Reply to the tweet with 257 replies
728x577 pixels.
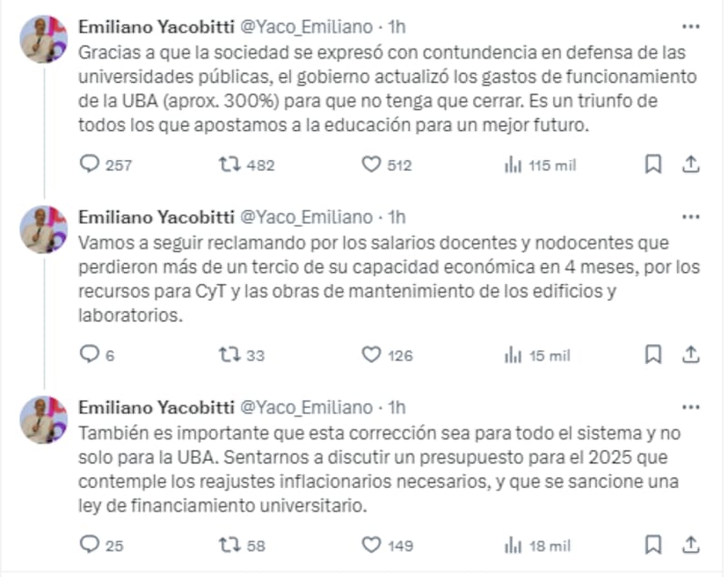90,165
